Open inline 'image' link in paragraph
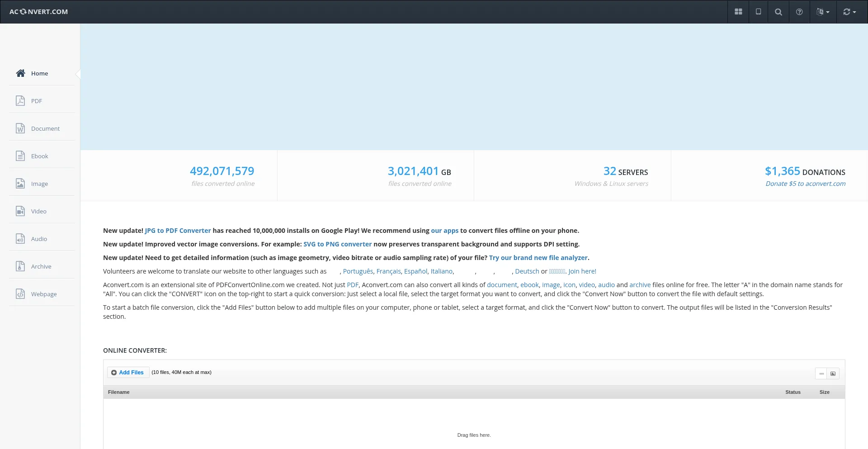Image resolution: width=868 pixels, height=449 pixels. click(x=551, y=285)
